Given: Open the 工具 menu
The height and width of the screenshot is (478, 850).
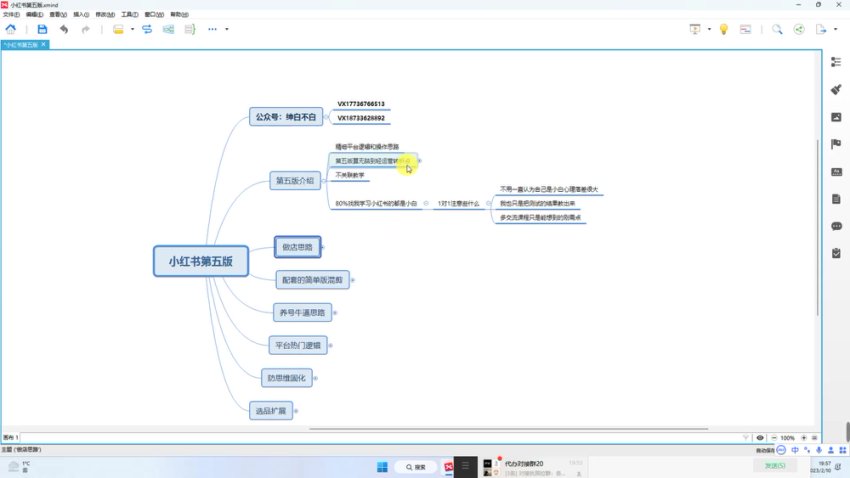Looking at the screenshot, I should [130, 15].
